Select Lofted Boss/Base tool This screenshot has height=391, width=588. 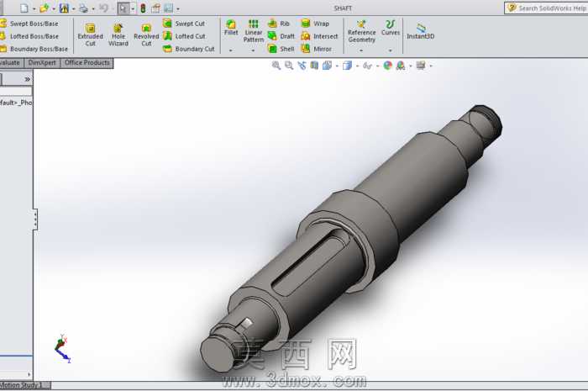[x=29, y=36]
